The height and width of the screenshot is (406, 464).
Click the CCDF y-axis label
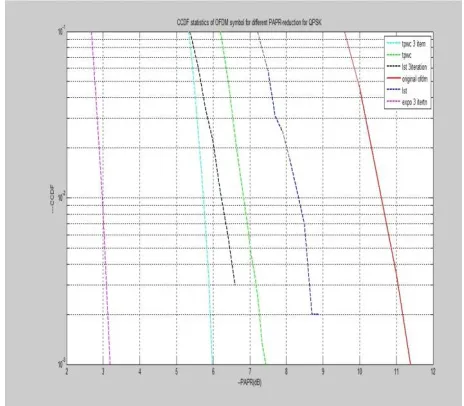click(52, 198)
